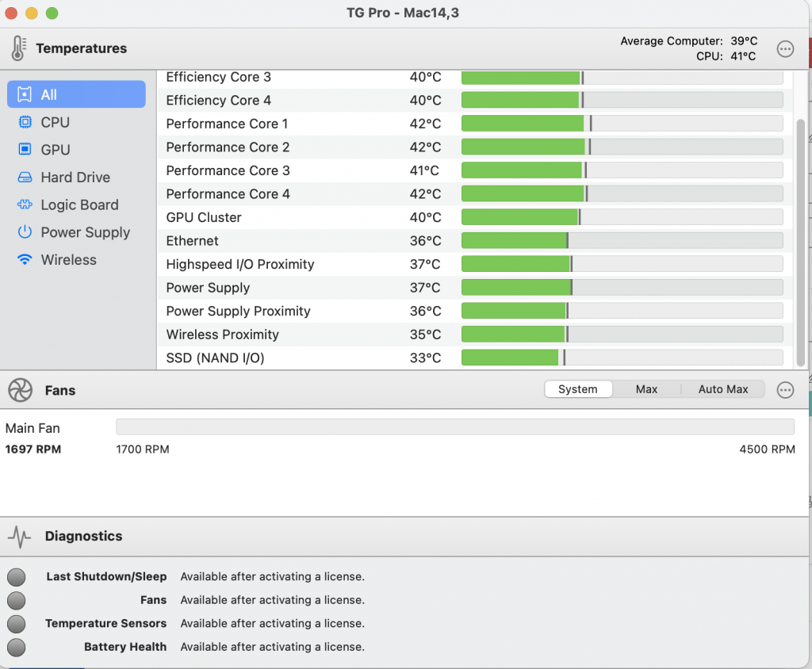
Task: Select System fan control mode
Action: pyautogui.click(x=577, y=389)
